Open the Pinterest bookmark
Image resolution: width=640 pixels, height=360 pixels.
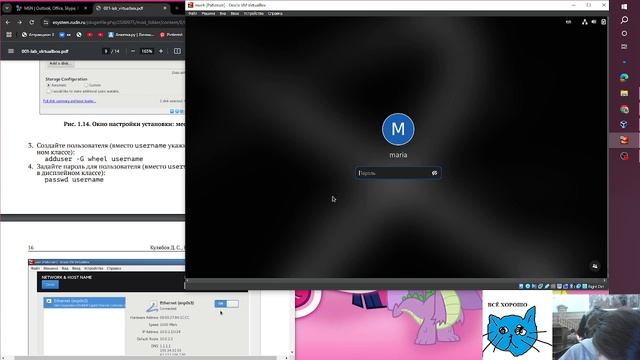tap(171, 35)
